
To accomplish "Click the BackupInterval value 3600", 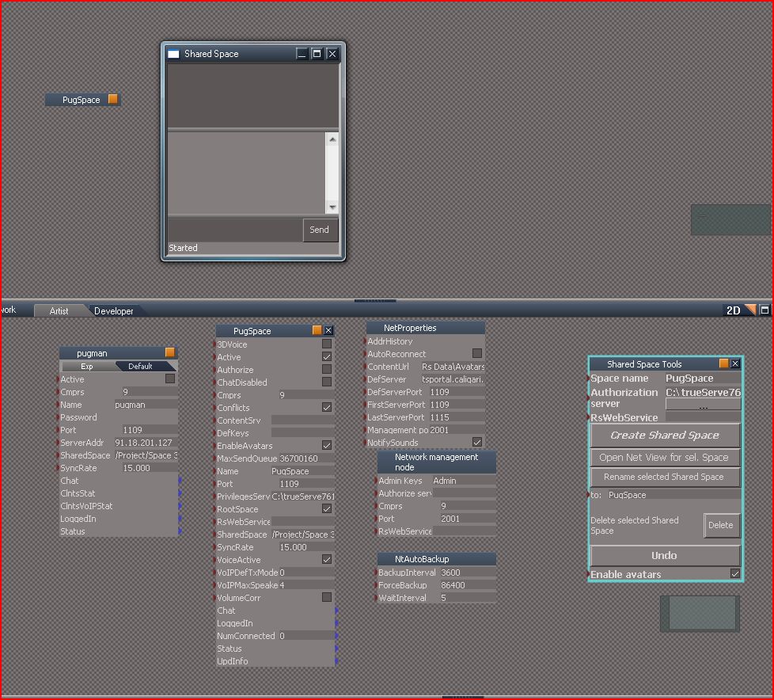I will [468, 572].
